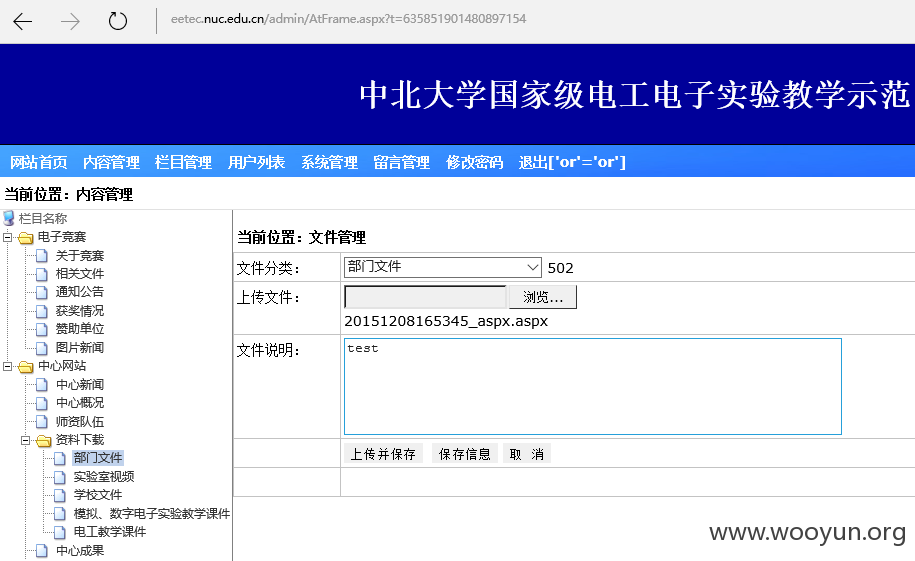
Task: Click the uploaded filename 20151208165345_aspx.aspx
Action: point(446,321)
